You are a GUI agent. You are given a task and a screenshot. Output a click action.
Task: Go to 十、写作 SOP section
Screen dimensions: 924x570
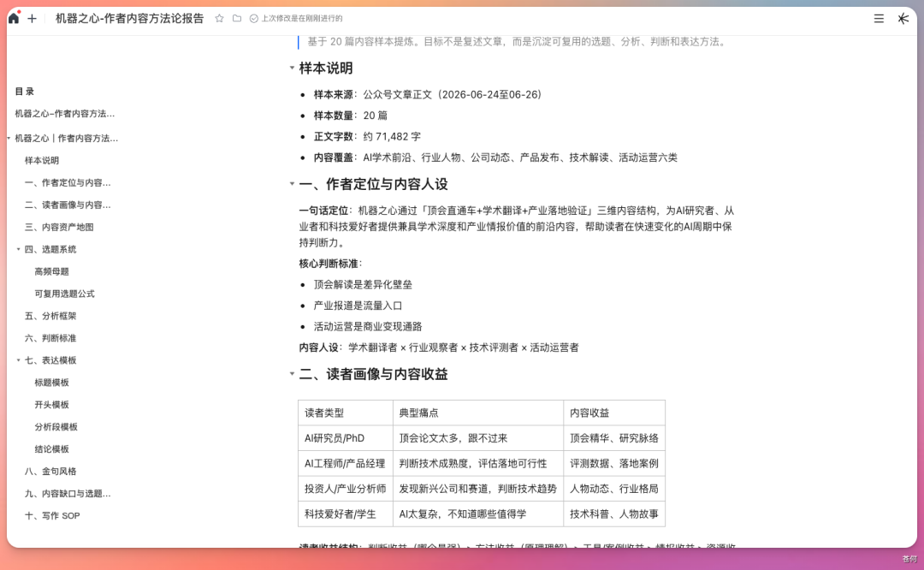pyautogui.click(x=52, y=516)
